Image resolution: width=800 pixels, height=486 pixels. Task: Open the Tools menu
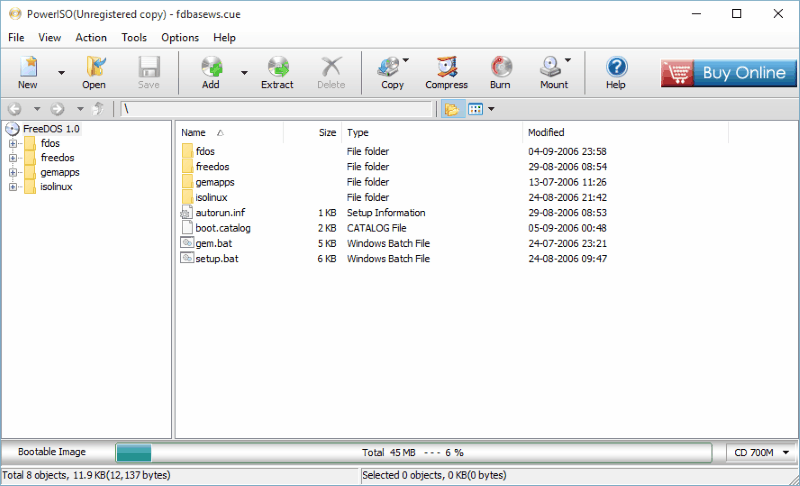(x=134, y=38)
